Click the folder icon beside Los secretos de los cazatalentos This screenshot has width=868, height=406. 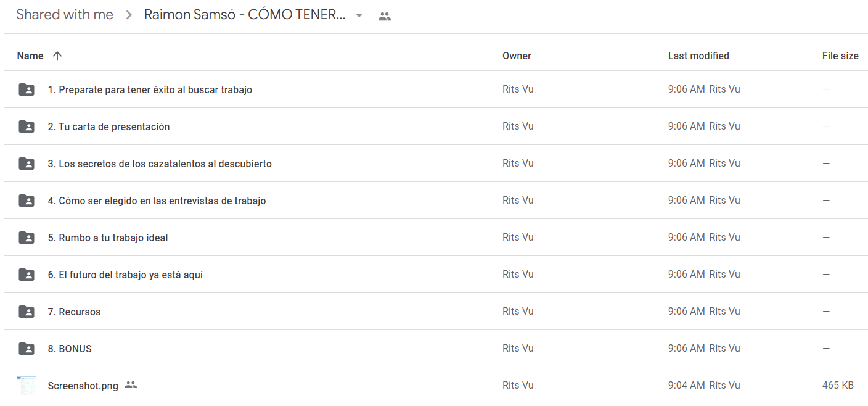click(x=27, y=164)
